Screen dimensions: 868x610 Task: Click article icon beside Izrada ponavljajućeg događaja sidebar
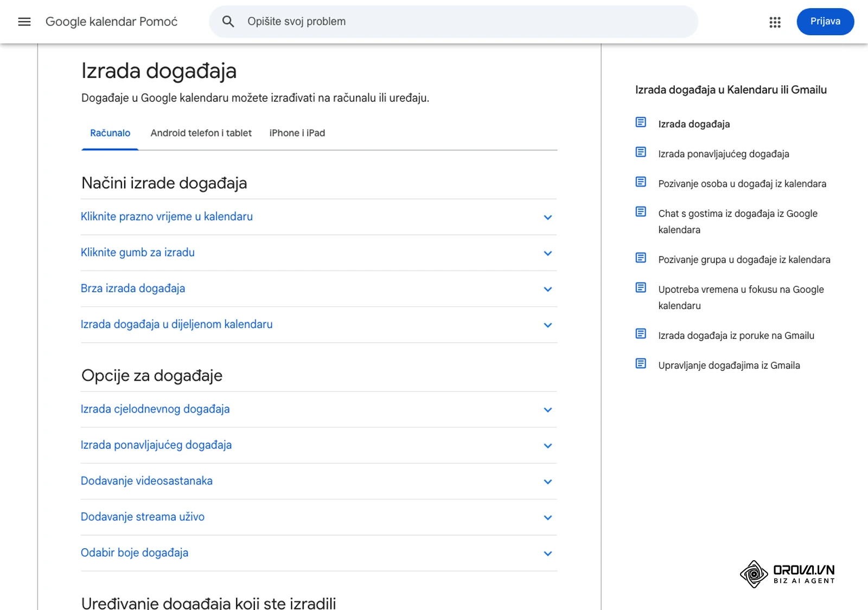[641, 152]
